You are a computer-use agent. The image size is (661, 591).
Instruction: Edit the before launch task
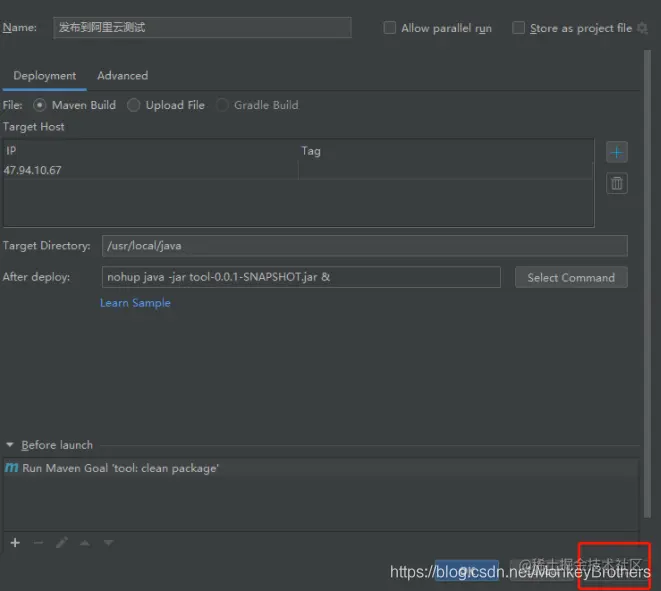(62, 543)
